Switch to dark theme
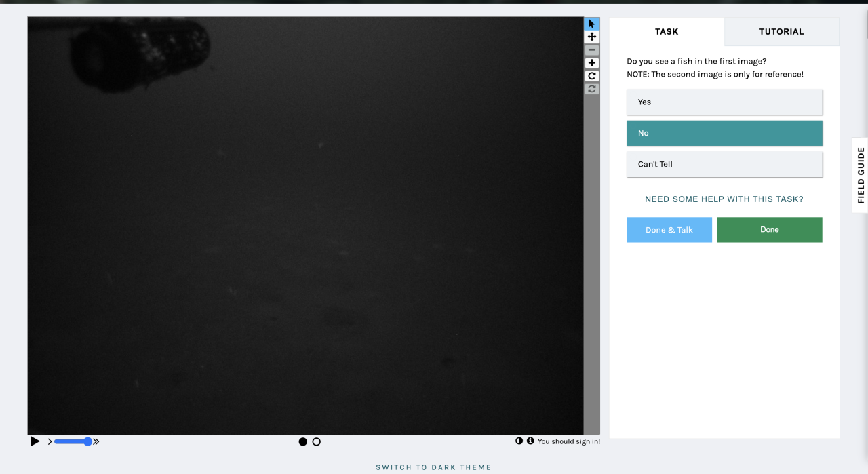 [434, 467]
